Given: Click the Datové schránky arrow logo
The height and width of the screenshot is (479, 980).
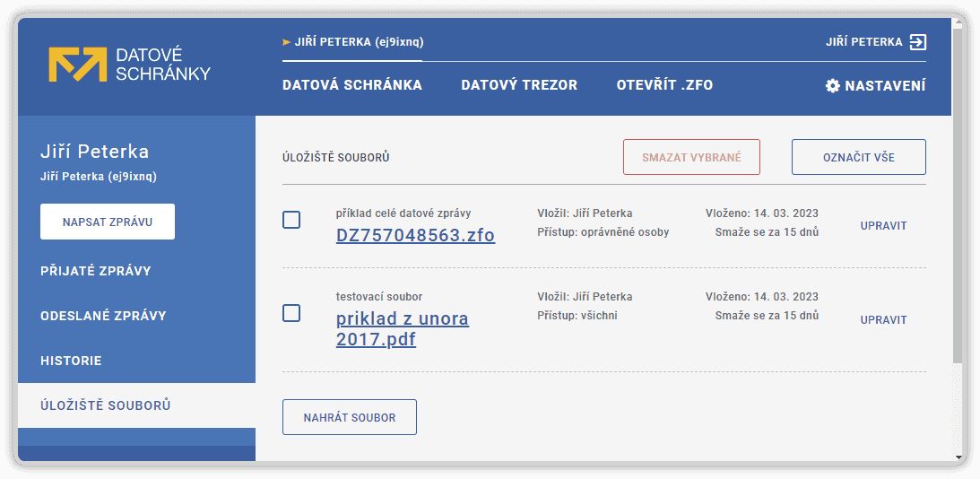Looking at the screenshot, I should coord(77,65).
